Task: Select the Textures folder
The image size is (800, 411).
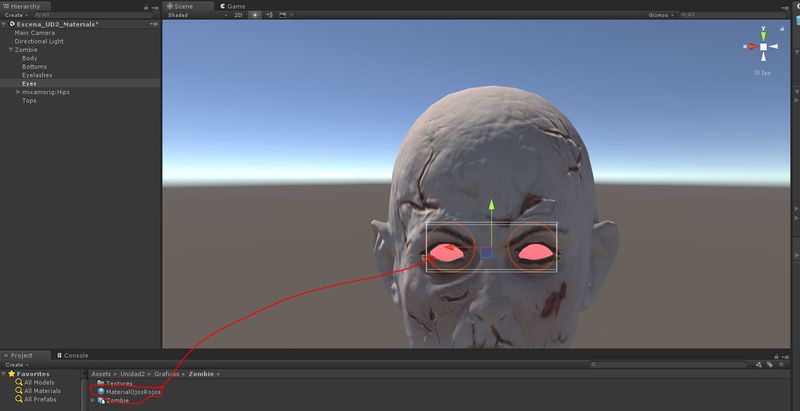Action: 115,383
